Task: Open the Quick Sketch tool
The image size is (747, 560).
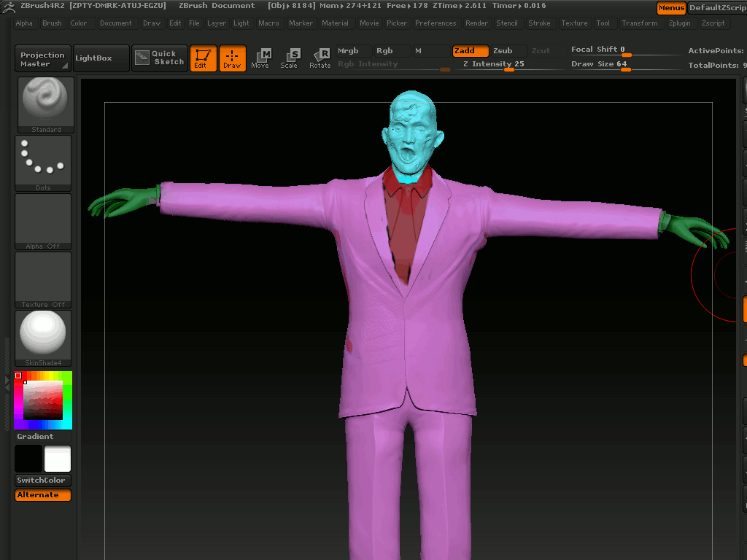Action: coord(160,58)
